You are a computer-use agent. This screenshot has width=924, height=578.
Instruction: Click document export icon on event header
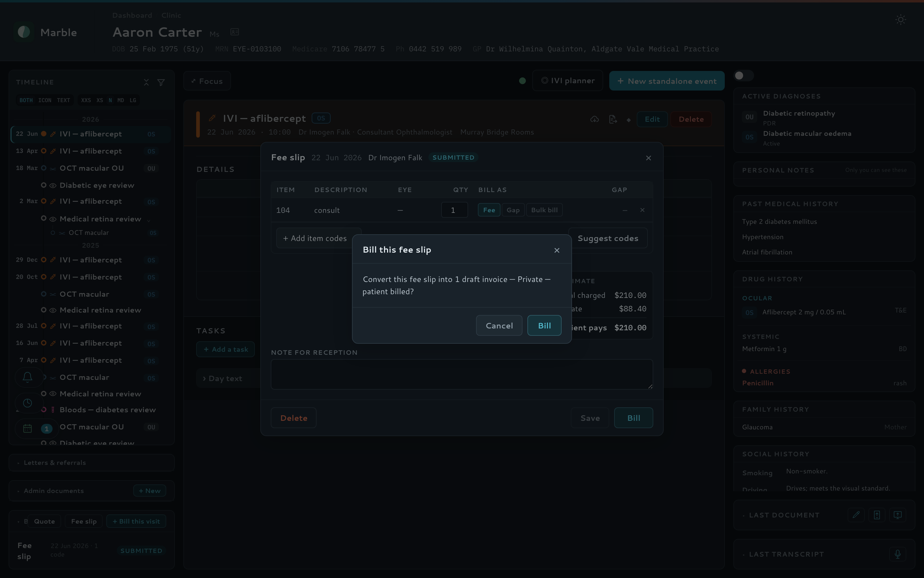point(613,119)
